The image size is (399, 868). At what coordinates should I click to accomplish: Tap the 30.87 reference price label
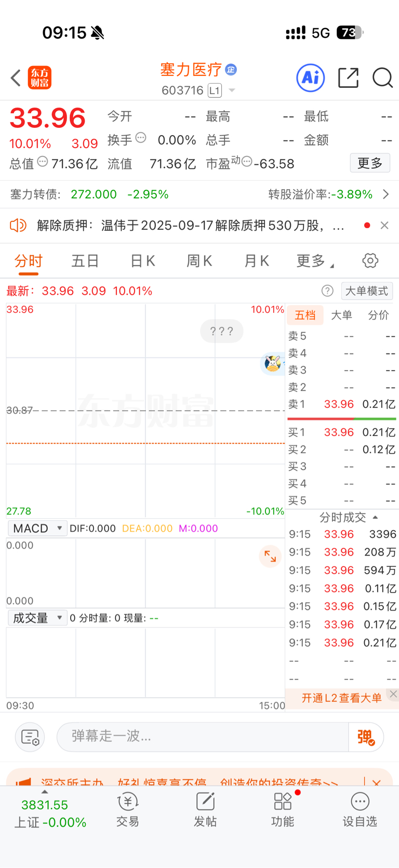pyautogui.click(x=19, y=410)
